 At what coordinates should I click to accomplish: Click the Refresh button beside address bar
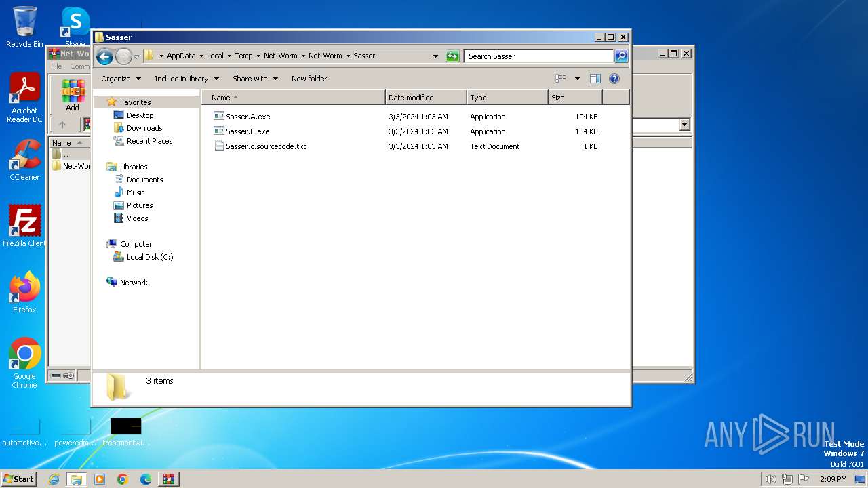(452, 56)
